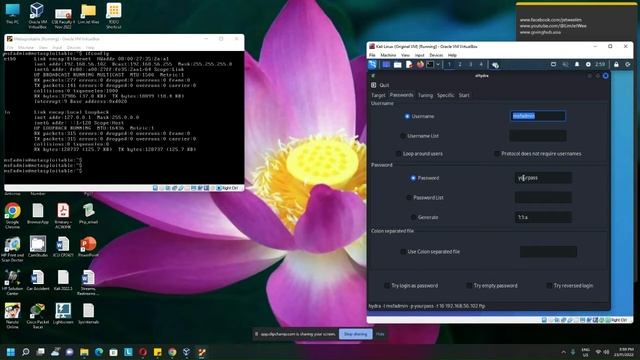Expand the terminal dropdown arrow in Kali panel
Screen dimensions: 640x360
pos(438,64)
